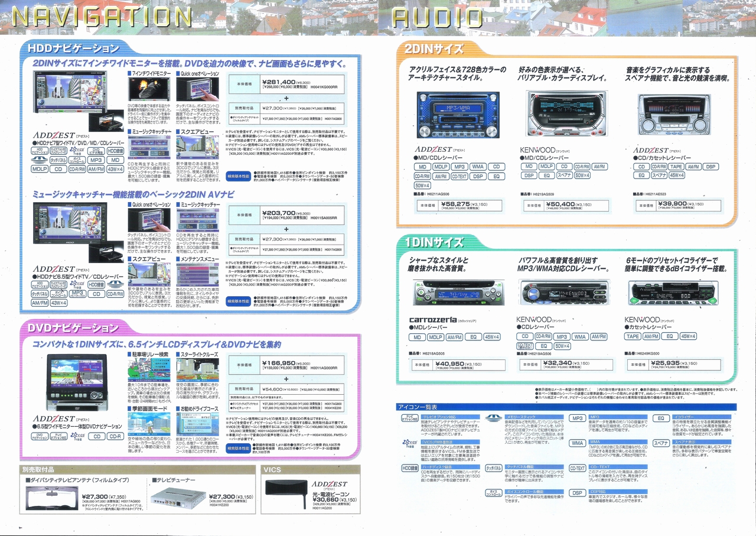Click the ¥39,900 price
This screenshot has height=536, width=756.
pyautogui.click(x=673, y=203)
